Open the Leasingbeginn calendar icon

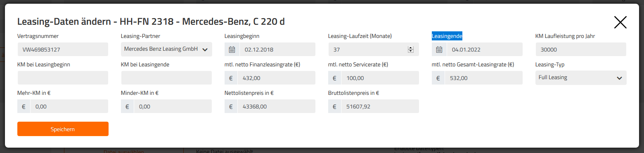(232, 49)
